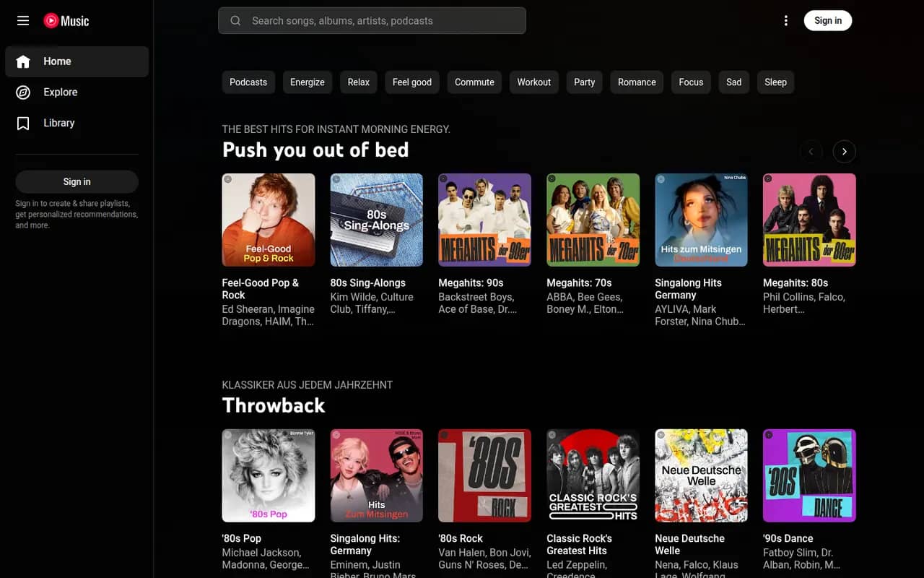Open the three-dot settings menu
The width and height of the screenshot is (924, 578).
click(786, 21)
